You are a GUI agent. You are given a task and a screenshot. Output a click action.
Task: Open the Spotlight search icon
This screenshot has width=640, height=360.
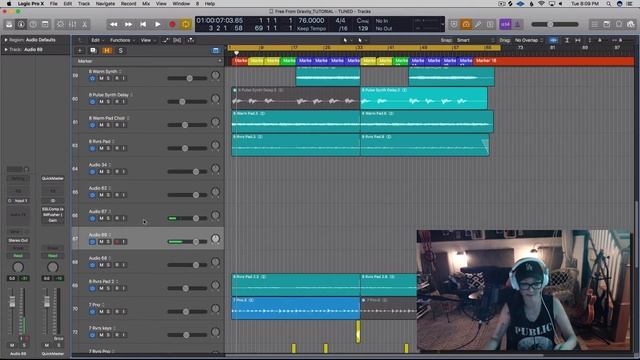[x=609, y=4]
